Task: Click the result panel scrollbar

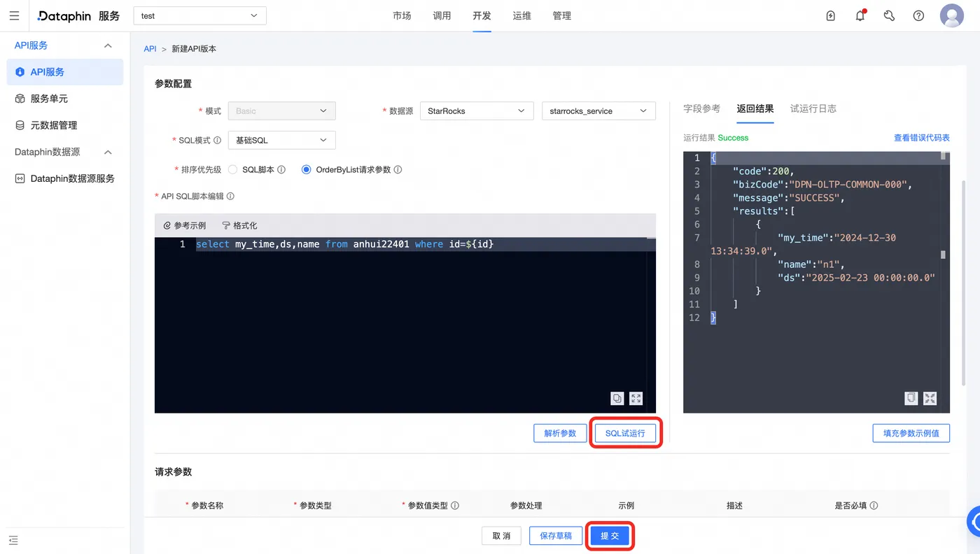Action: (x=944, y=255)
